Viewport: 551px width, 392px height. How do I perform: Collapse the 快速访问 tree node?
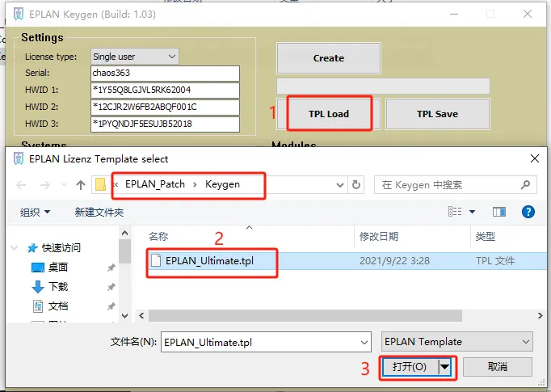[15, 248]
